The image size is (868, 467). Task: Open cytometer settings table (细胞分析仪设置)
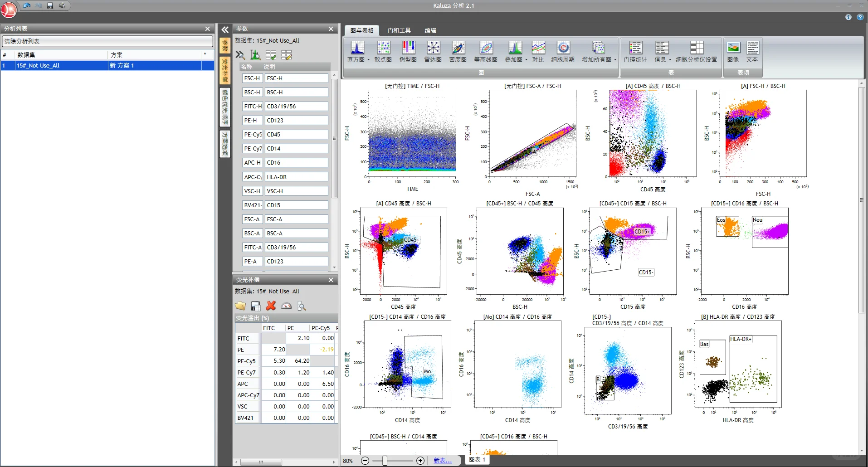click(x=697, y=51)
